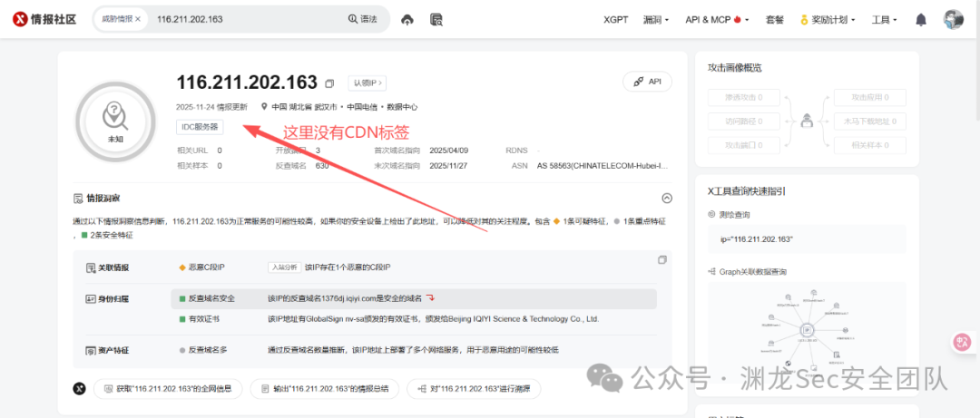Click the hacker figure icon in attack overview

pos(807,121)
